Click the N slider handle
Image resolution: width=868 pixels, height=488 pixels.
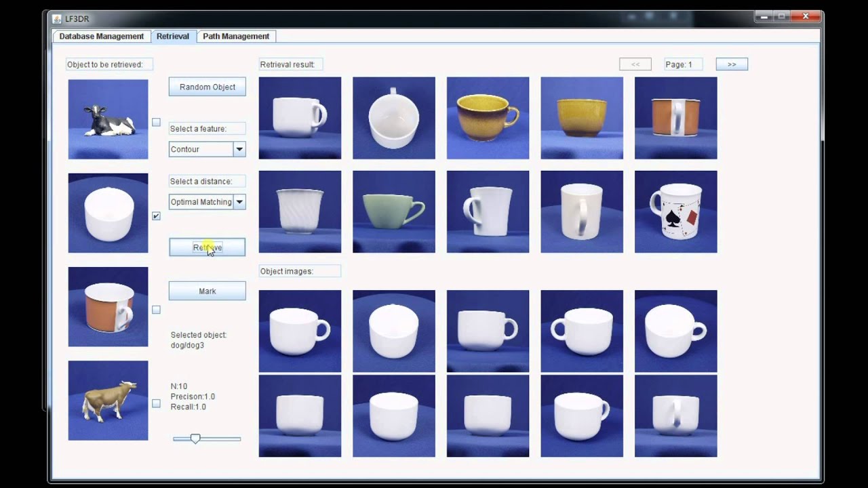coord(195,439)
